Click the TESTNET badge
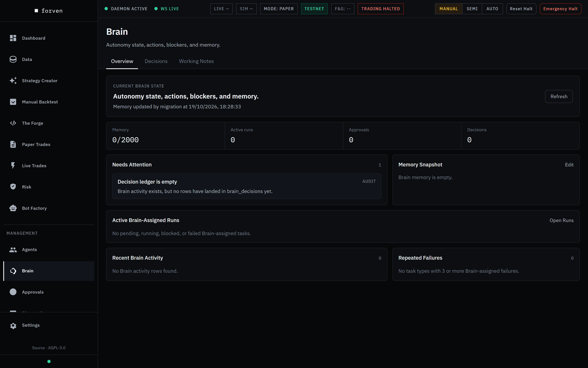This screenshot has height=368, width=588. click(x=314, y=9)
